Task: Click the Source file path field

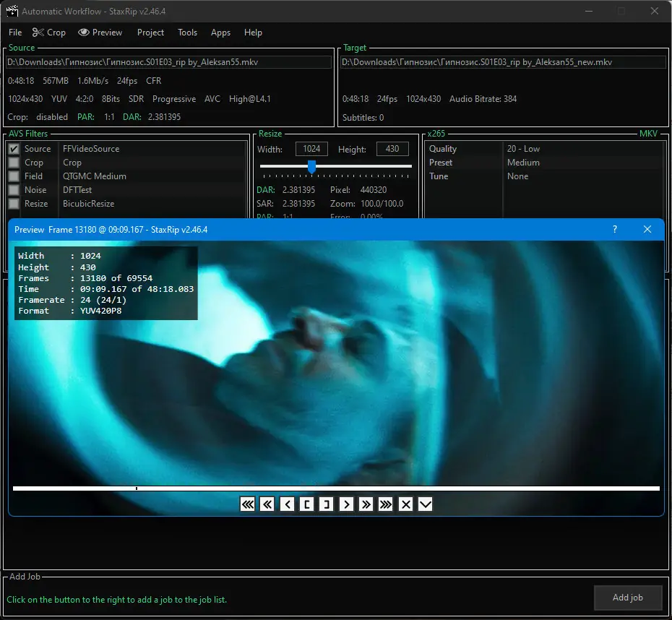Action: pyautogui.click(x=168, y=62)
